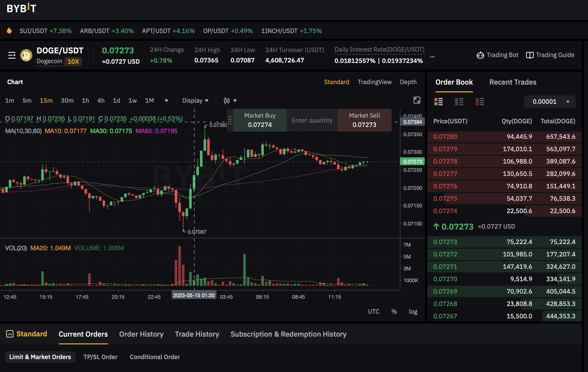Click Market Sell at 0.07273
588x372 pixels.
pos(364,120)
